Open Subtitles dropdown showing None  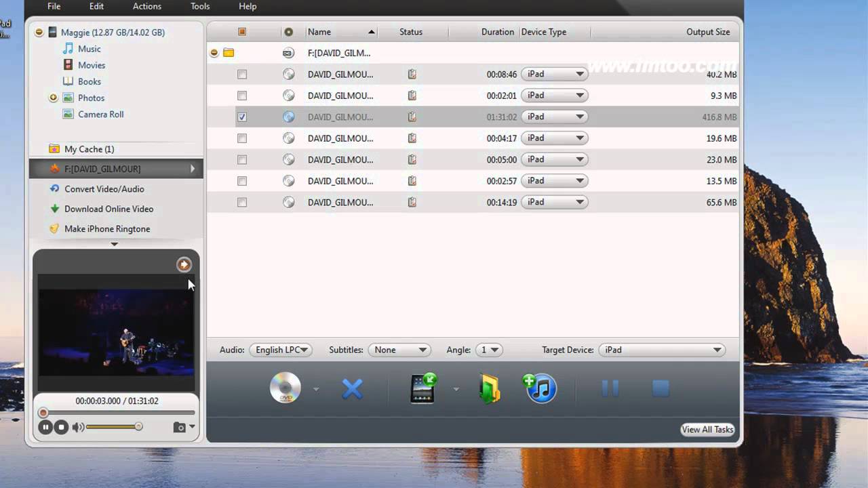coord(399,350)
